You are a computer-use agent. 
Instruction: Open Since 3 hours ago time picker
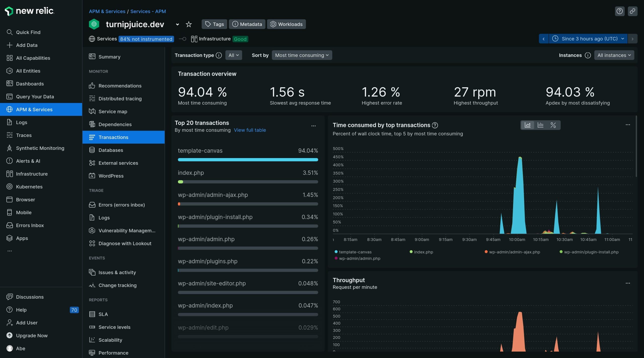coord(588,39)
